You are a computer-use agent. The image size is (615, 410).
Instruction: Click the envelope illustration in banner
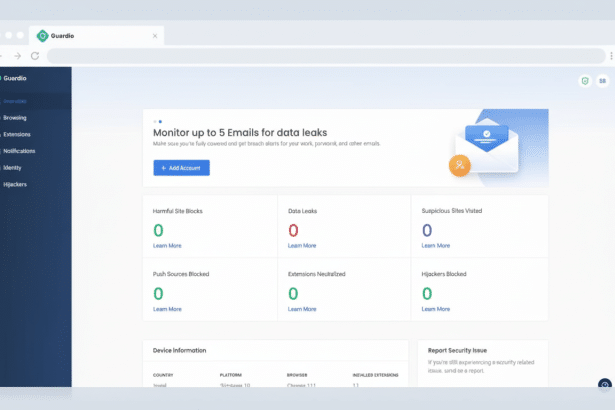pos(487,146)
